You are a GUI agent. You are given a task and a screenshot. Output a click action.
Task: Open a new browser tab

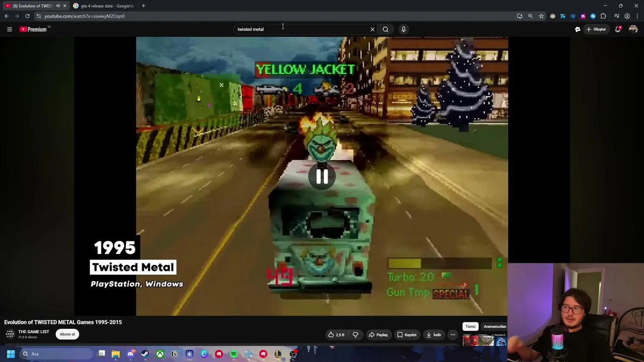tap(143, 6)
